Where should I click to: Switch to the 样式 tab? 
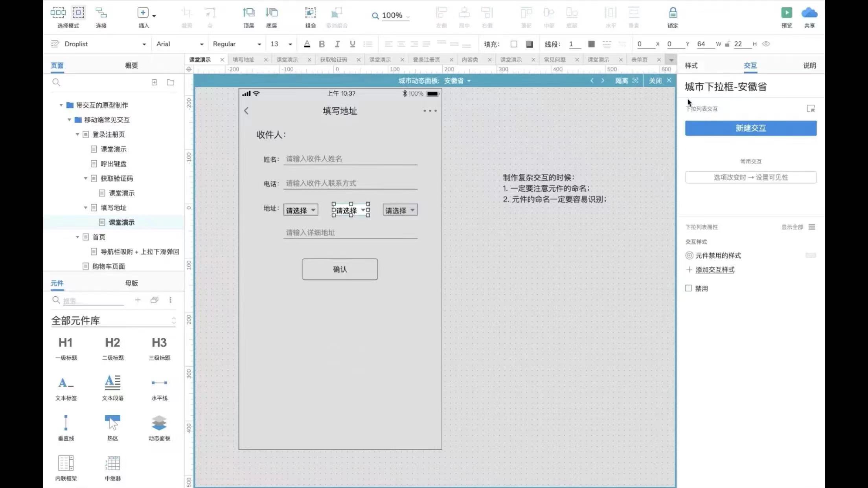click(691, 66)
